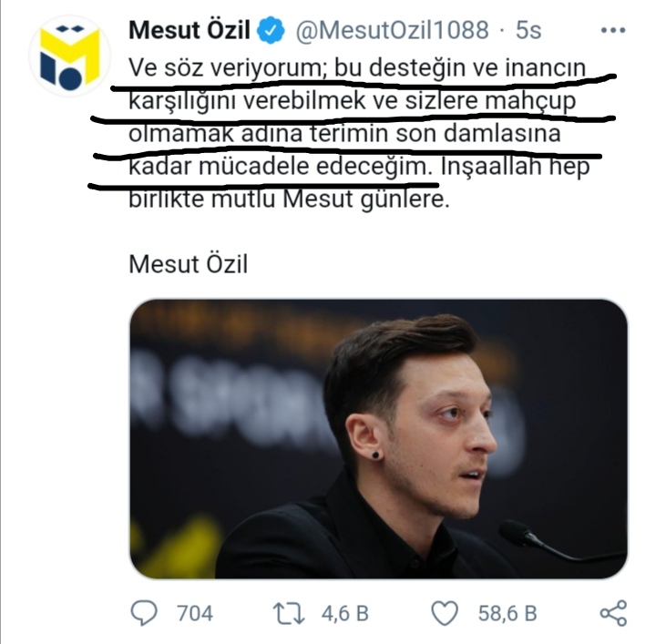Open the press conference photo

click(378, 439)
